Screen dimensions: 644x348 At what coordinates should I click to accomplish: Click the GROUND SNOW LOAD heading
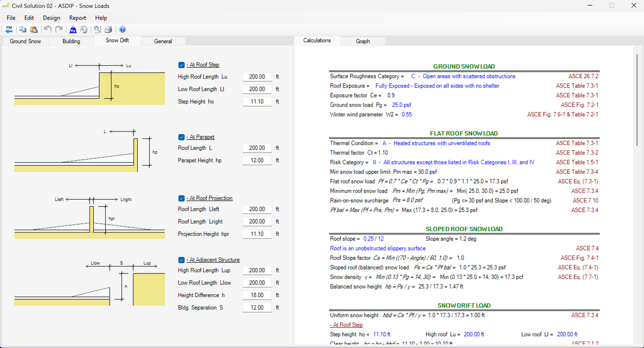click(464, 67)
